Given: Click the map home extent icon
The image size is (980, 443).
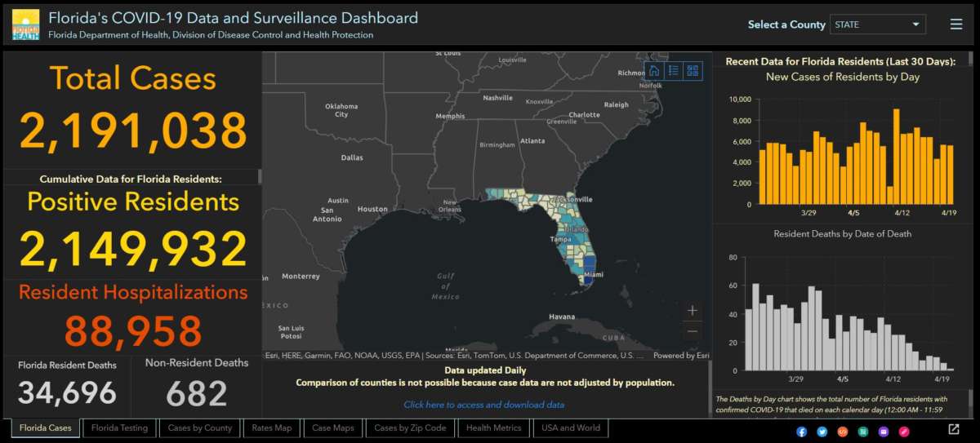Looking at the screenshot, I should [654, 70].
